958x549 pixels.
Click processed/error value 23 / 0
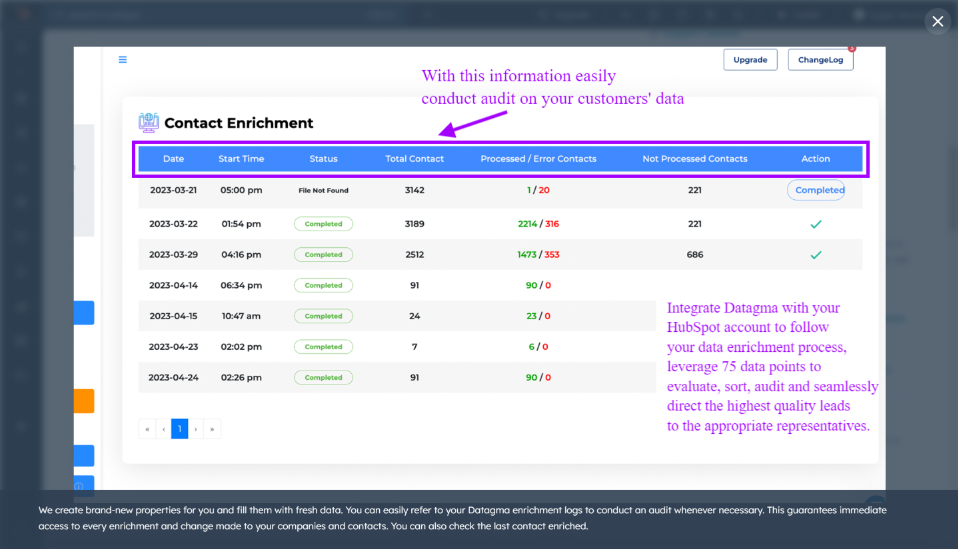pos(538,316)
